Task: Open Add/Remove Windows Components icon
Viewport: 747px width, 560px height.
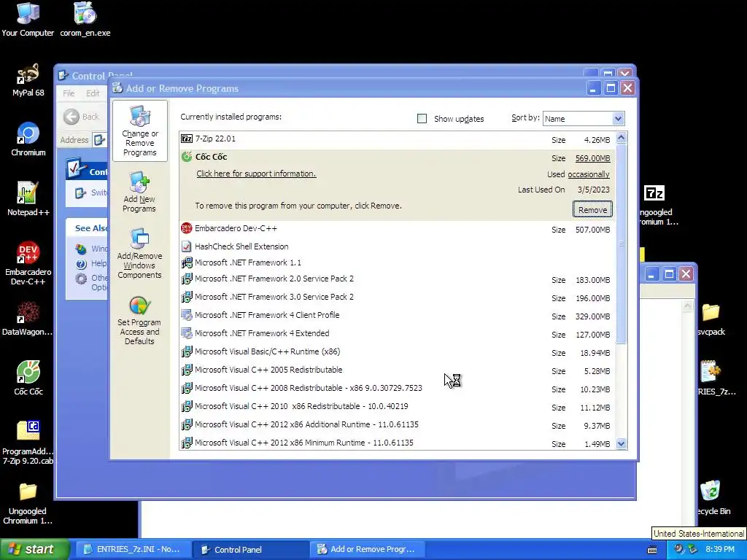Action: click(139, 253)
